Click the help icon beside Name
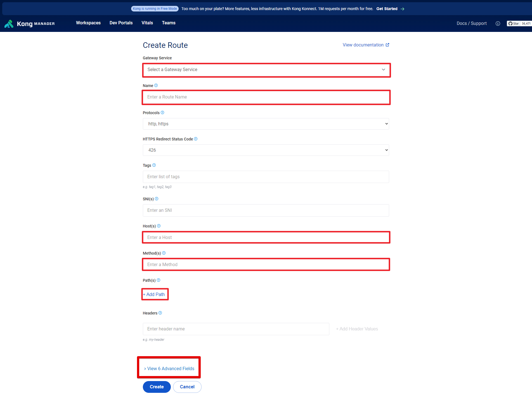532x418 pixels. (x=156, y=86)
